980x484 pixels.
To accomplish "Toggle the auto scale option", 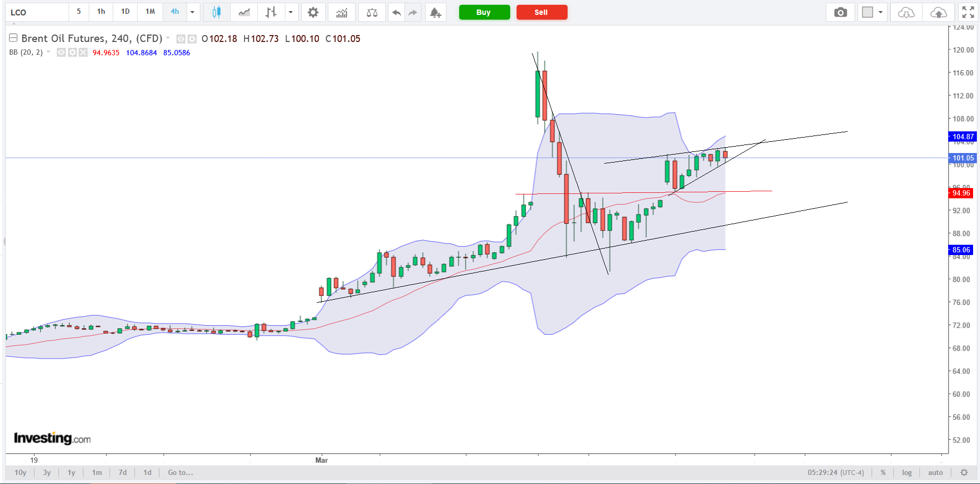I will pos(935,472).
